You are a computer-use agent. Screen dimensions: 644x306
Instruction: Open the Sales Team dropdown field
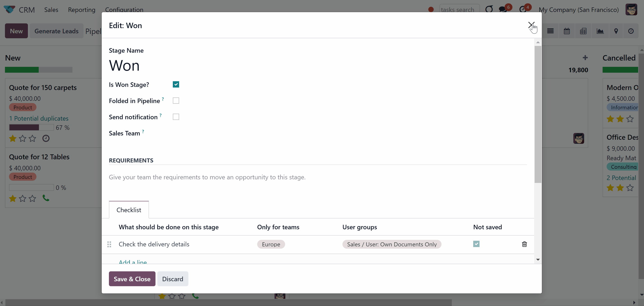(x=349, y=133)
